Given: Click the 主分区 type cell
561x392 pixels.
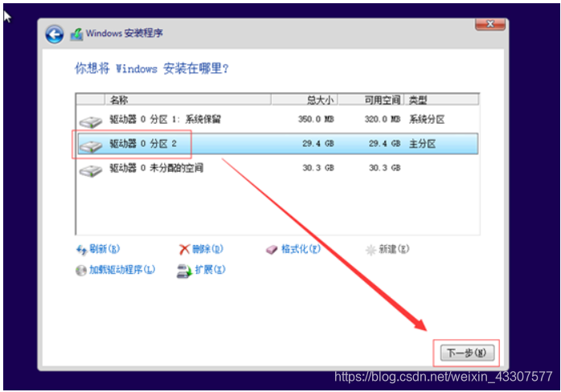Looking at the screenshot, I should coord(423,144).
